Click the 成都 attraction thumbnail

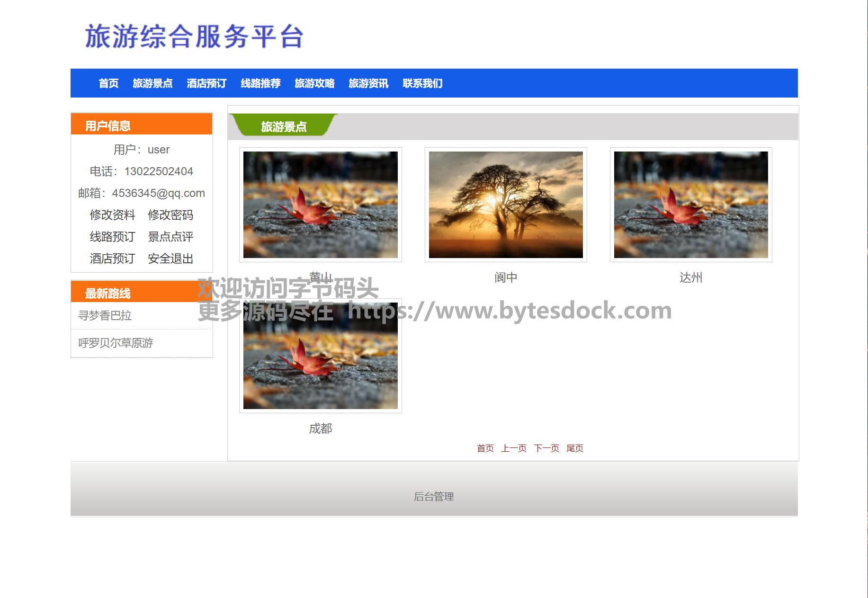(321, 356)
